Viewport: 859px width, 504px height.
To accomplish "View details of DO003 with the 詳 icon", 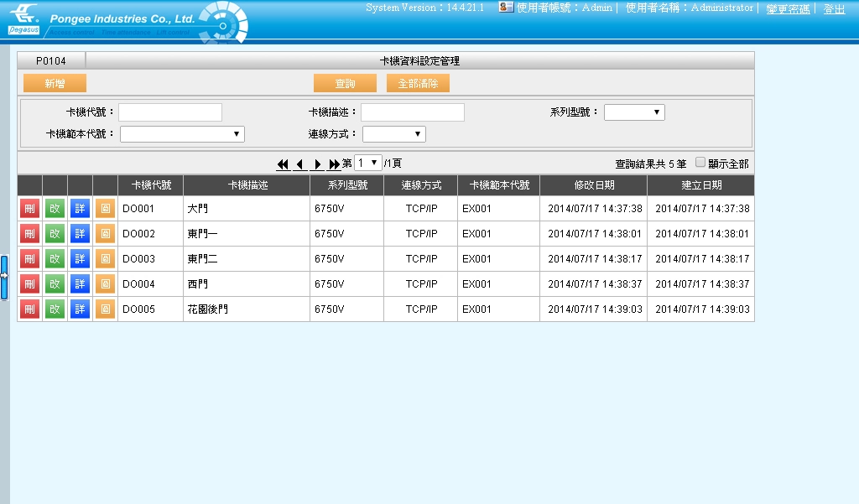I will (79, 258).
